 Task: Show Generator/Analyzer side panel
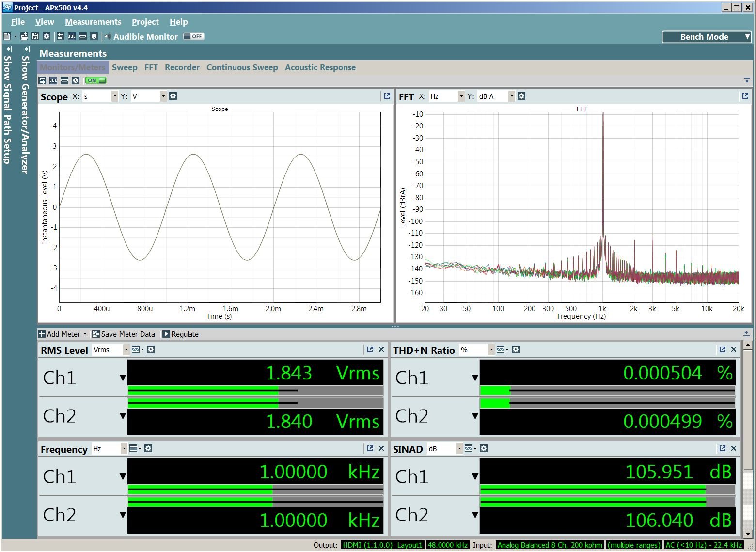coord(26,110)
